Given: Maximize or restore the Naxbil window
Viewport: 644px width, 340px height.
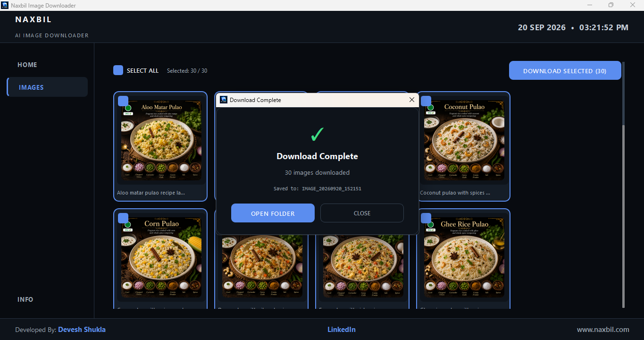Looking at the screenshot, I should pos(611,5).
